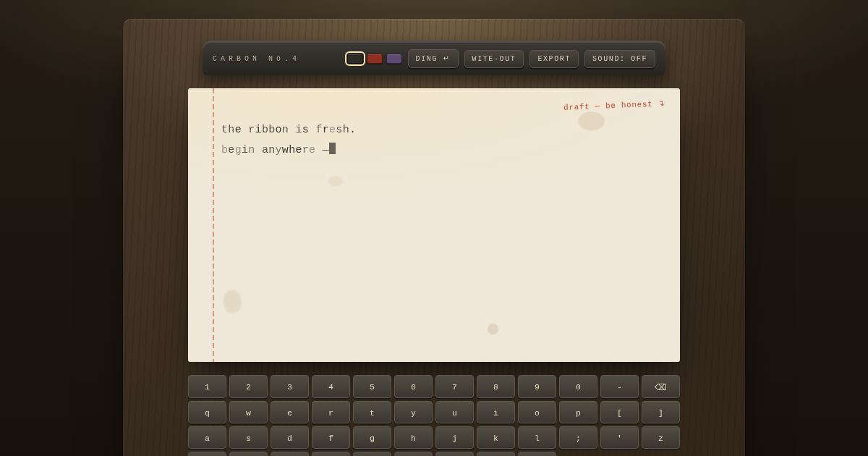Toggle the SOUND: OFF switch
Screen dimensions: 868x456
tap(620, 59)
